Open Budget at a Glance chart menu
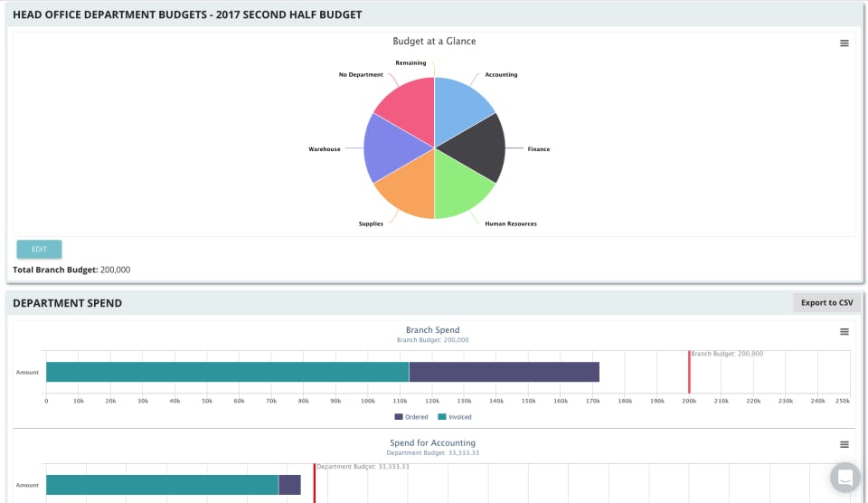The width and height of the screenshot is (868, 503). pyautogui.click(x=844, y=43)
